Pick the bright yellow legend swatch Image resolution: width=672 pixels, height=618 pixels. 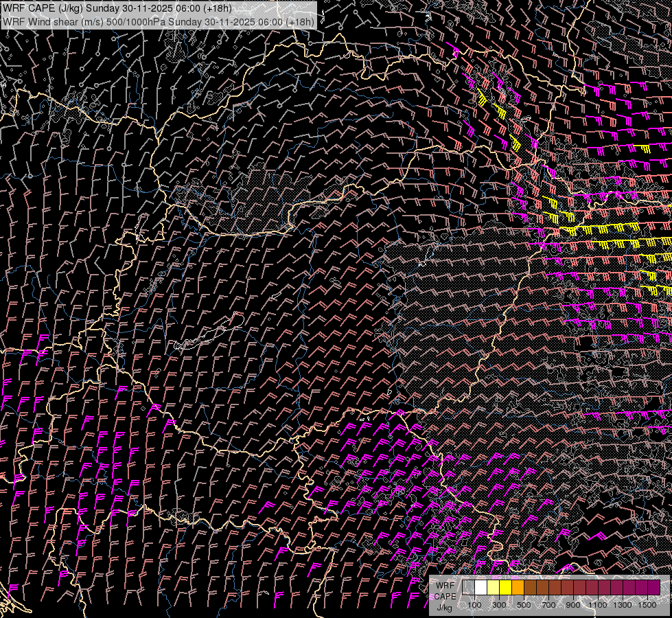click(506, 588)
